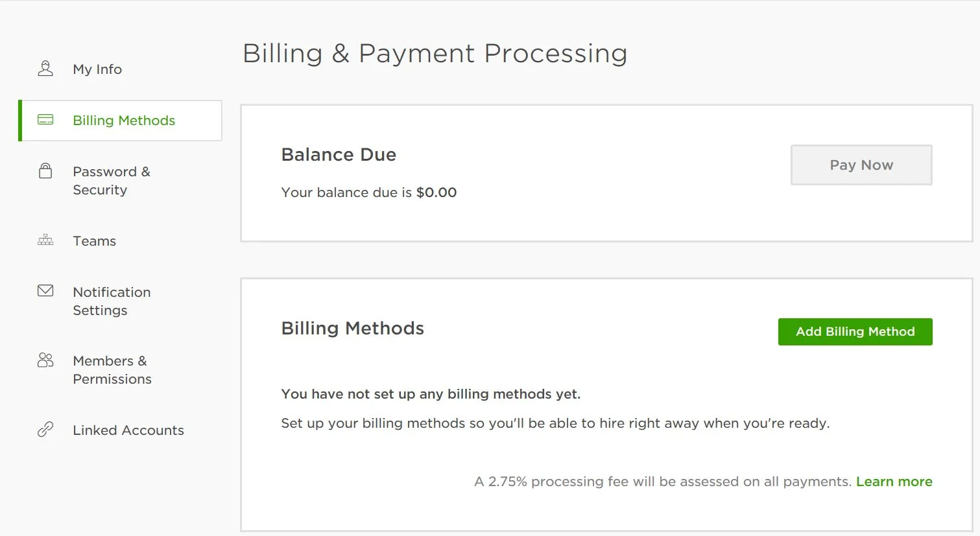Click the Billing Methods credit card icon

coord(45,120)
